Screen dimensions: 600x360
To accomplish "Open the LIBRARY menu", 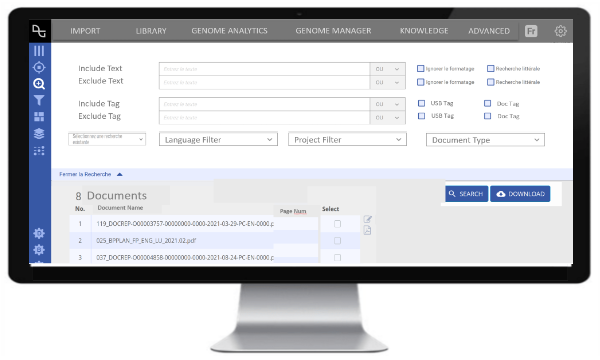I will click(151, 31).
